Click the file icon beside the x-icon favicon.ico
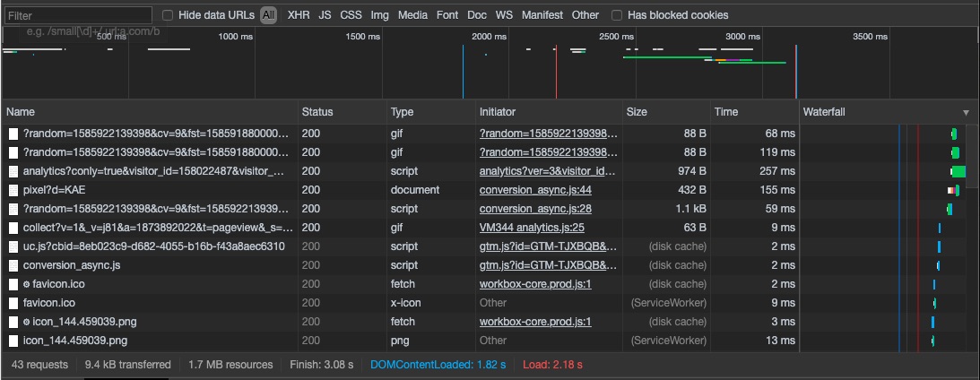Image resolution: width=980 pixels, height=380 pixels. click(13, 303)
